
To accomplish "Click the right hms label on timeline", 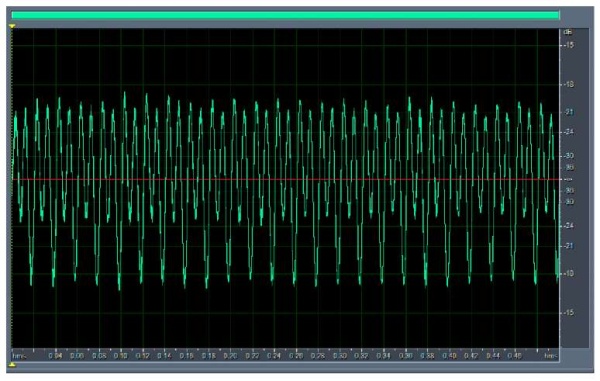I will pos(551,356).
